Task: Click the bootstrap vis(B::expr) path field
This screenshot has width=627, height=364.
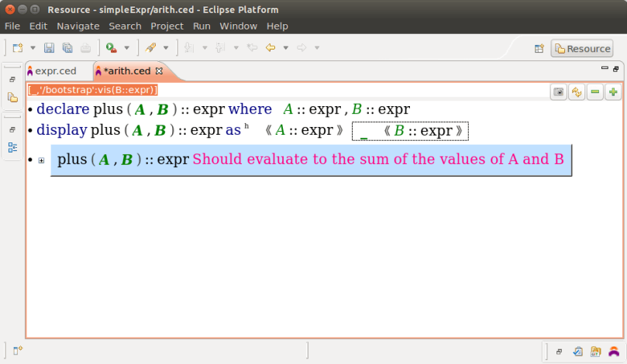Action: (93, 90)
